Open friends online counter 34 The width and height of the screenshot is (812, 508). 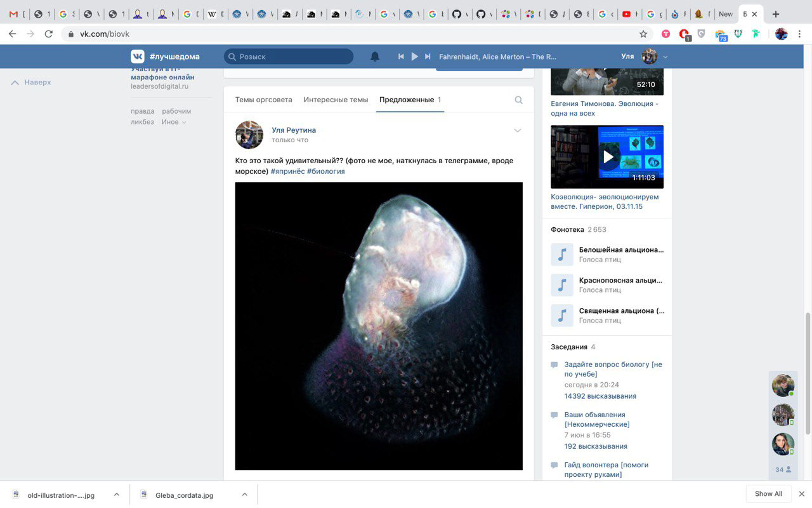(783, 469)
